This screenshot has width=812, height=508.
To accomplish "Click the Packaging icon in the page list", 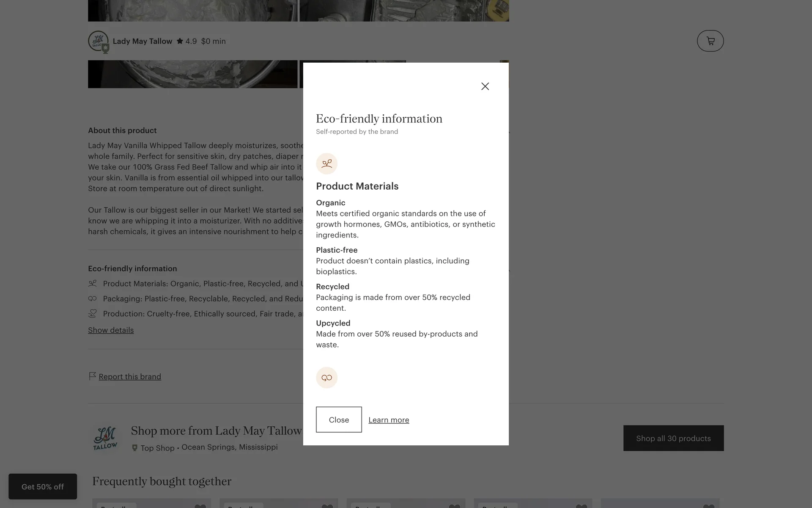I will [x=92, y=298].
